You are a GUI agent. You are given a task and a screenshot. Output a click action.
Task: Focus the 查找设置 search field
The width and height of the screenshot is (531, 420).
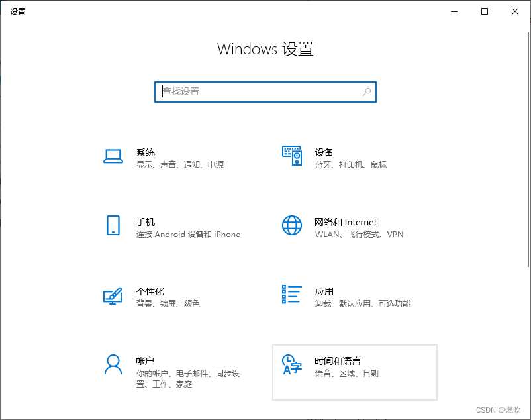point(265,92)
